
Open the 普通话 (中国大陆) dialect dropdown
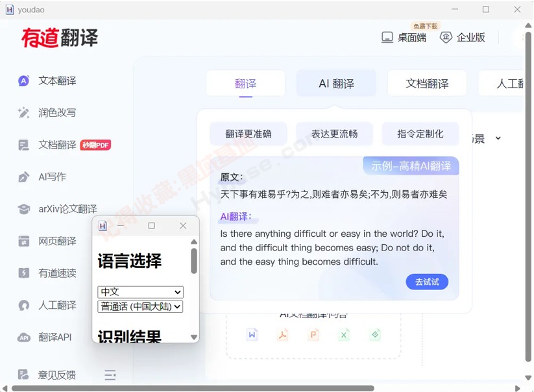tap(140, 306)
